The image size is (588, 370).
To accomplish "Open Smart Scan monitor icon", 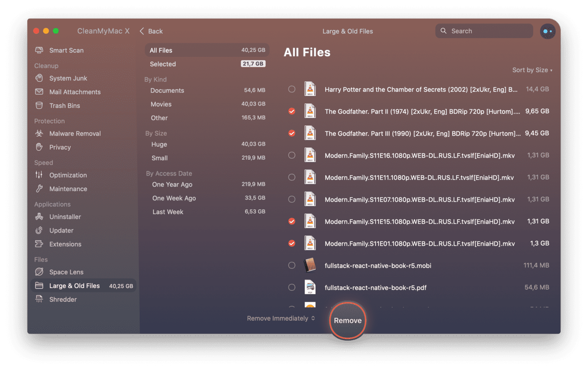I will pos(40,50).
